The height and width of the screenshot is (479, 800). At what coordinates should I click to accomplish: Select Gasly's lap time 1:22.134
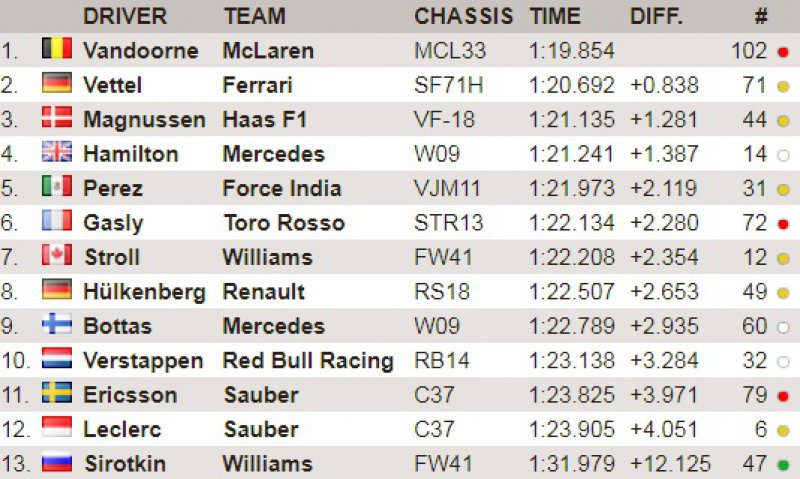[x=571, y=222]
